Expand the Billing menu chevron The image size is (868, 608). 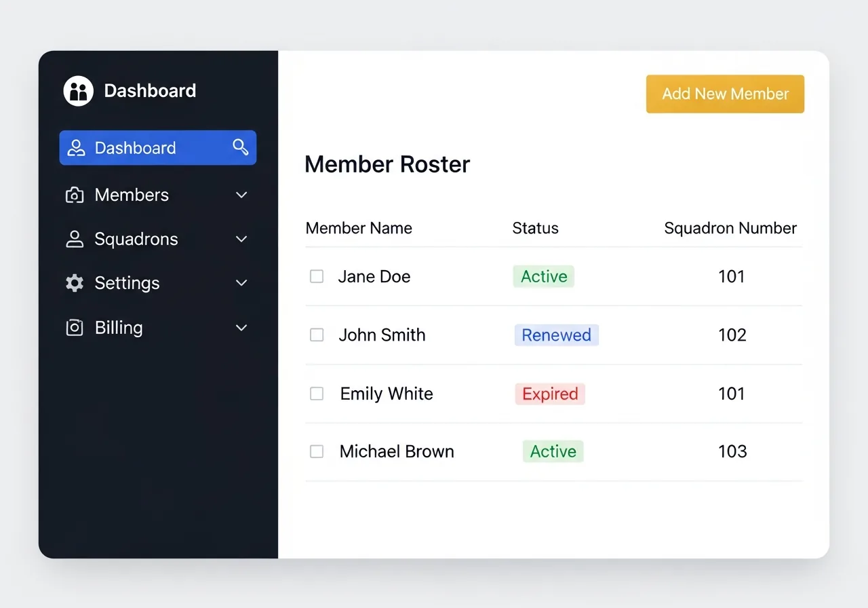(241, 328)
